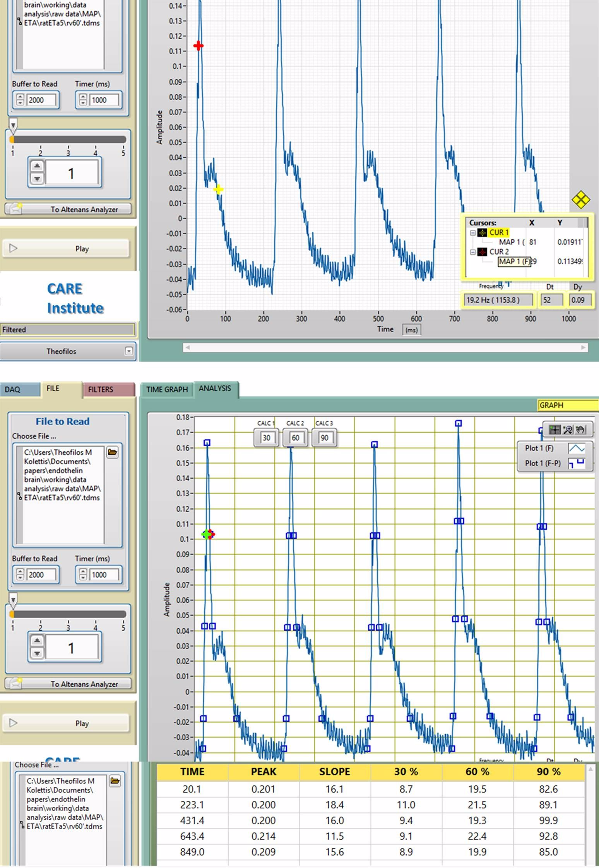Open the Theofilos dropdown
This screenshot has height=868, width=599.
tap(129, 351)
